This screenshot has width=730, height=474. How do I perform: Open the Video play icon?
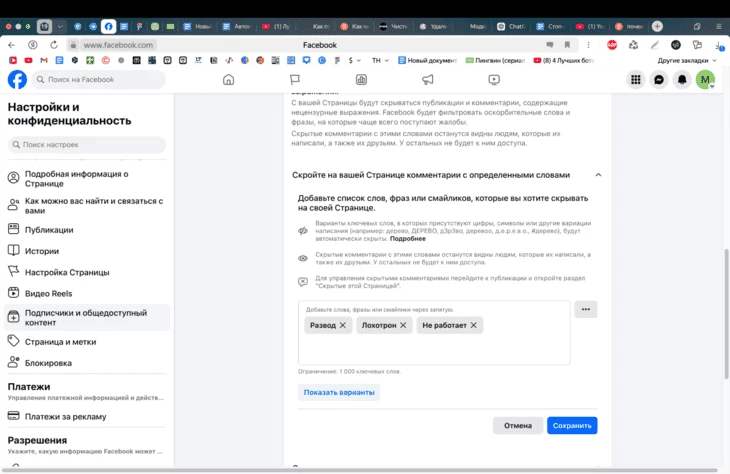click(494, 80)
